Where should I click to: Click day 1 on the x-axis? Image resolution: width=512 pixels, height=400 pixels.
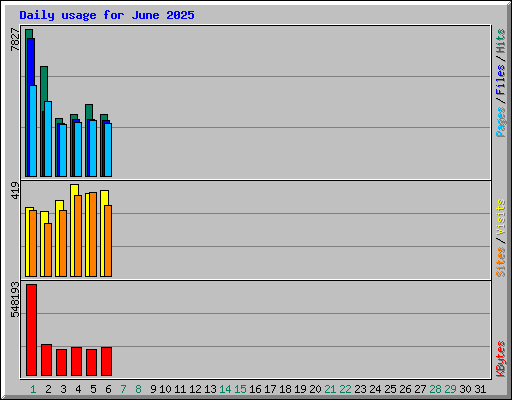(33, 389)
